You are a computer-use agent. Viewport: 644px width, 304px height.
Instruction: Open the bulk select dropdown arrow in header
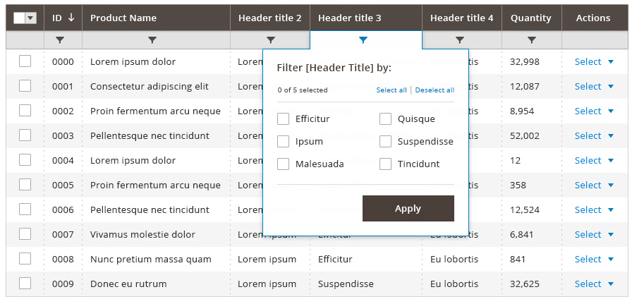coord(31,18)
